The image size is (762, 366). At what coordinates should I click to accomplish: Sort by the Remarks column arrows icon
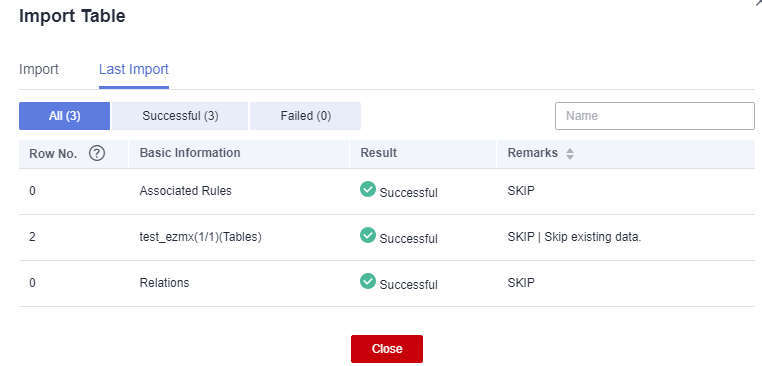(570, 154)
